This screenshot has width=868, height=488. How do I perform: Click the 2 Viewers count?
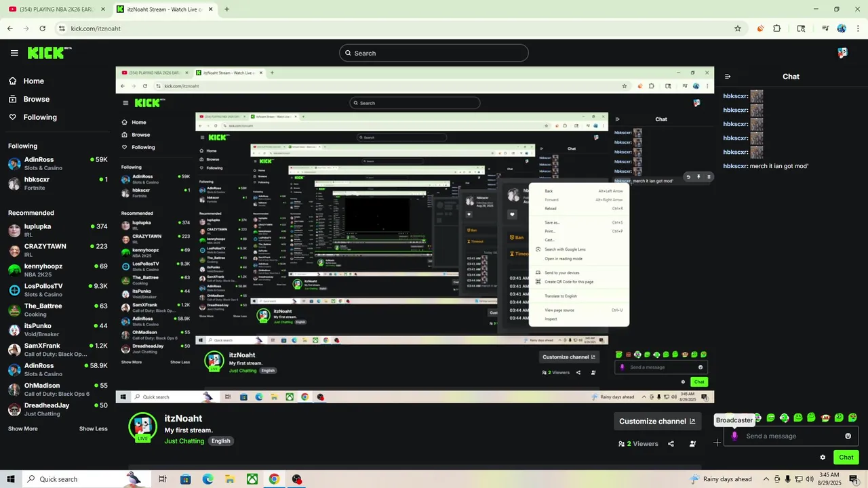pos(638,444)
